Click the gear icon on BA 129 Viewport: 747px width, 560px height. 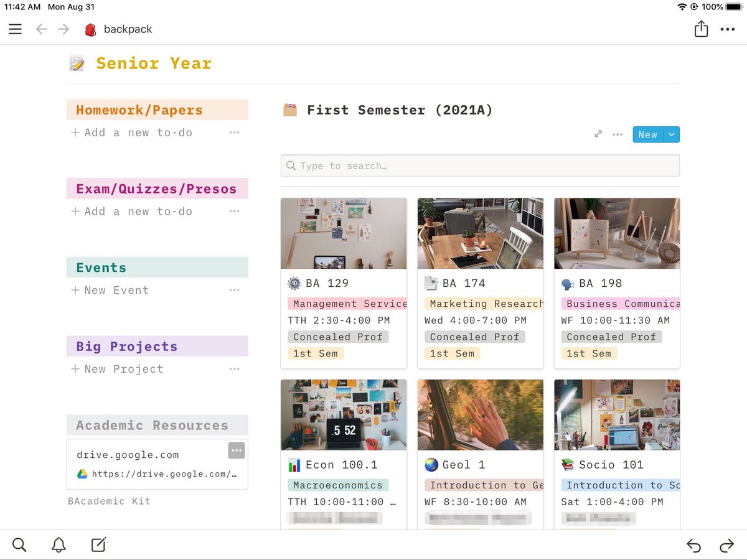[294, 284]
